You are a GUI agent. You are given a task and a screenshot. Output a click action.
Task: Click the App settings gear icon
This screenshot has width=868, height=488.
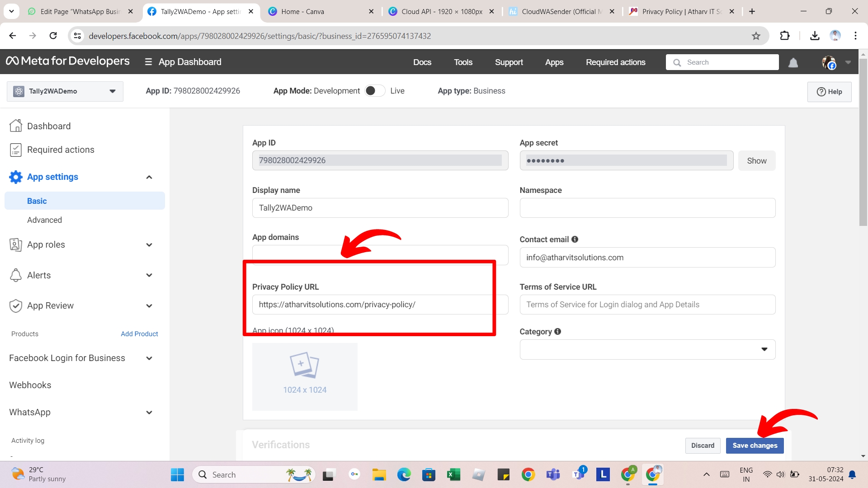click(x=16, y=177)
